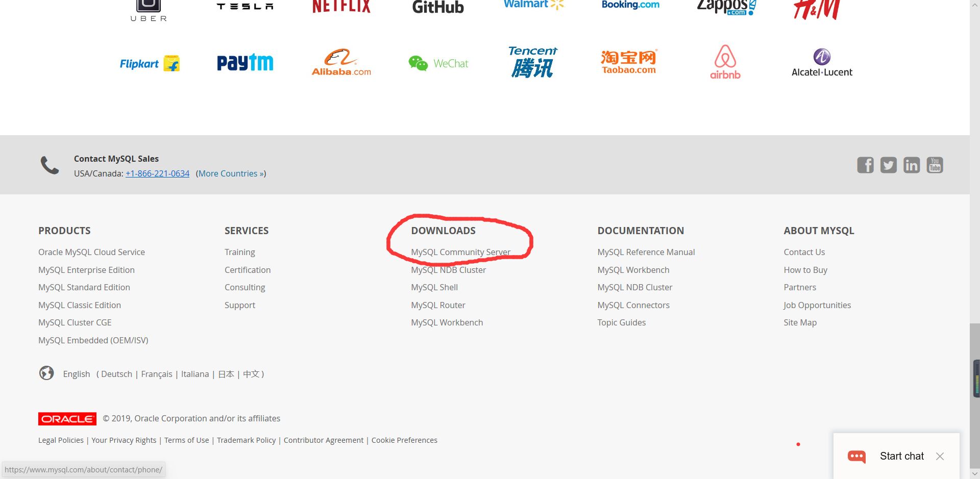Click the globe language icon
The width and height of the screenshot is (980, 479).
coord(46,373)
